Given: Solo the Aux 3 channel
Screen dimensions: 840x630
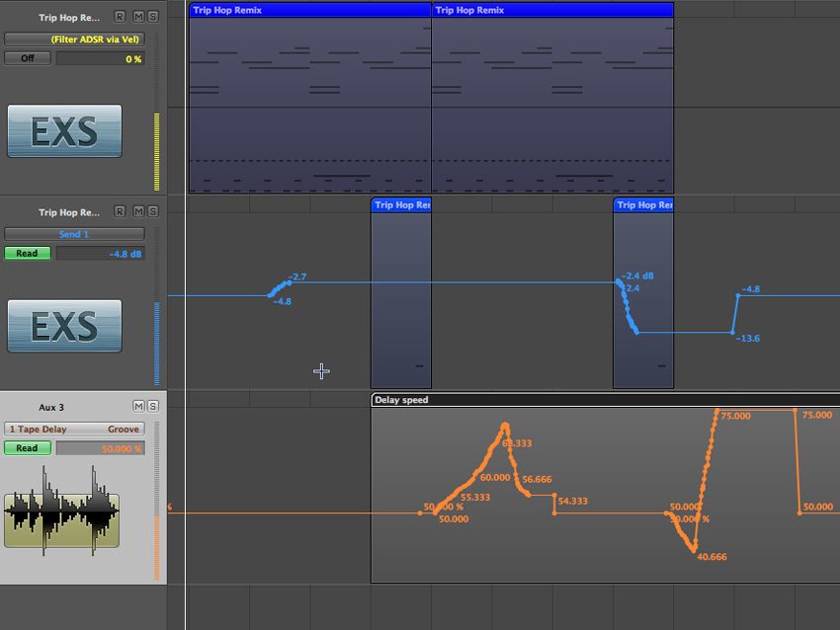Looking at the screenshot, I should [x=153, y=406].
